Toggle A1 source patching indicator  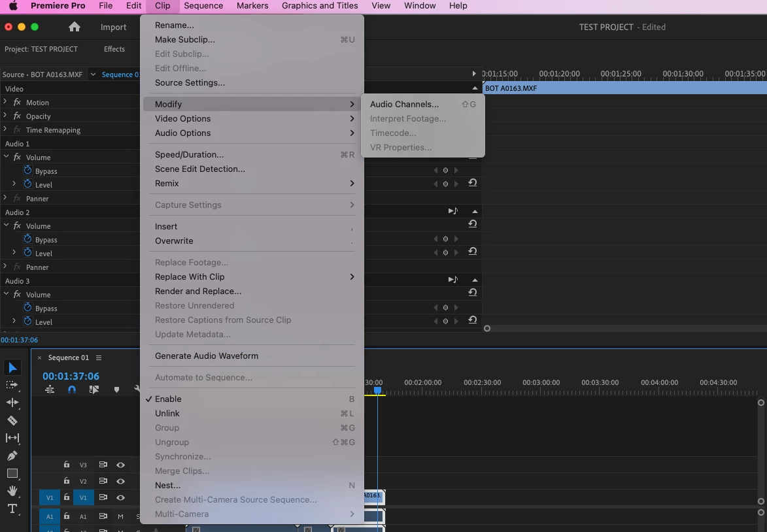[50, 516]
